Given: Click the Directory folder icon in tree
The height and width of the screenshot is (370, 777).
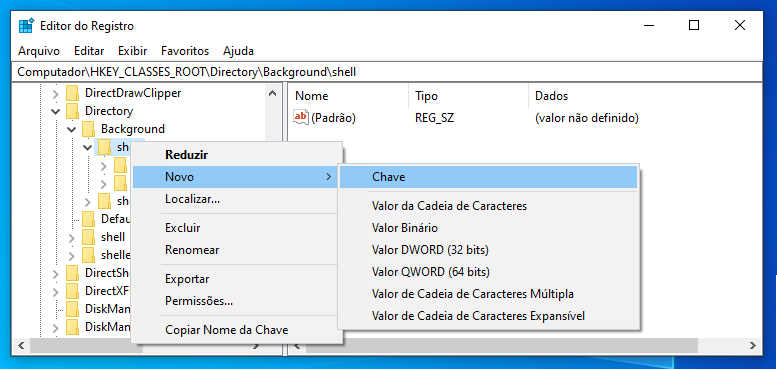Looking at the screenshot, I should click(72, 110).
